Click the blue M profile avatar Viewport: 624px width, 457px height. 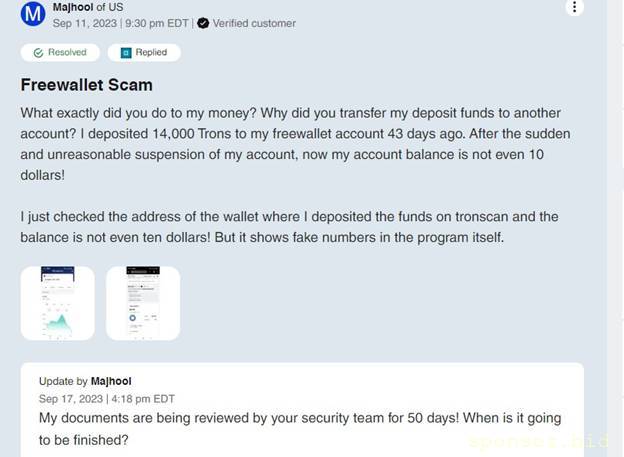click(x=32, y=14)
